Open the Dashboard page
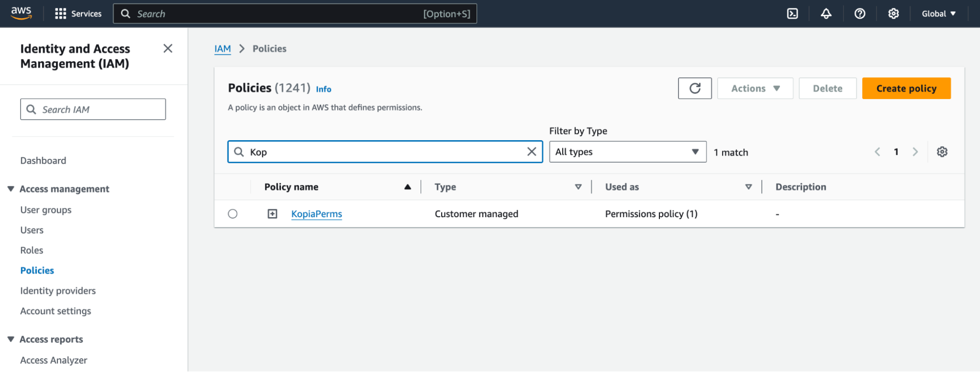The width and height of the screenshot is (980, 372). pos(43,161)
